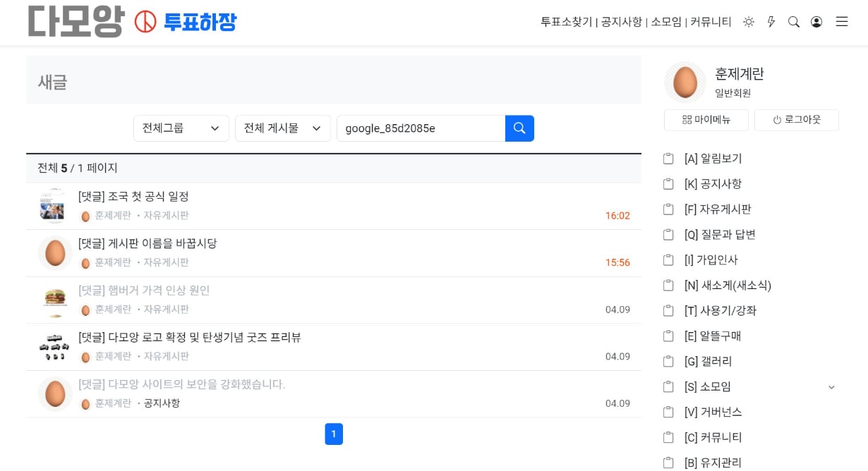Open the 전체 게시물 dropdown
The width and height of the screenshot is (868, 471).
[x=283, y=128]
